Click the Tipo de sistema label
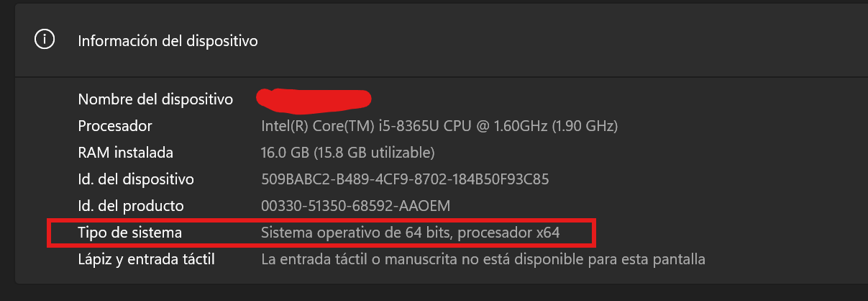868x301 pixels. [x=129, y=233]
